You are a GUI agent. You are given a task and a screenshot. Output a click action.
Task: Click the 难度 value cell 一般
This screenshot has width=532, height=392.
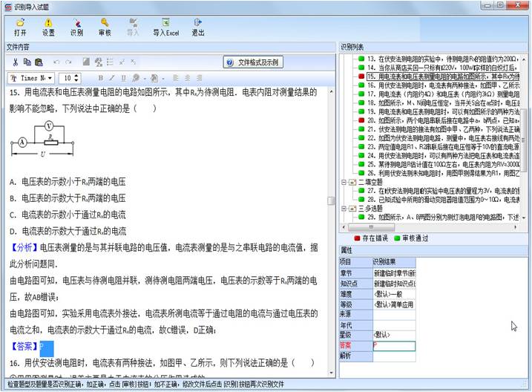click(394, 294)
